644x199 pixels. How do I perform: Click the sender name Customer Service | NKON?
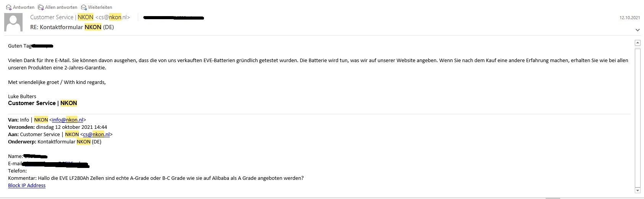coord(62,17)
